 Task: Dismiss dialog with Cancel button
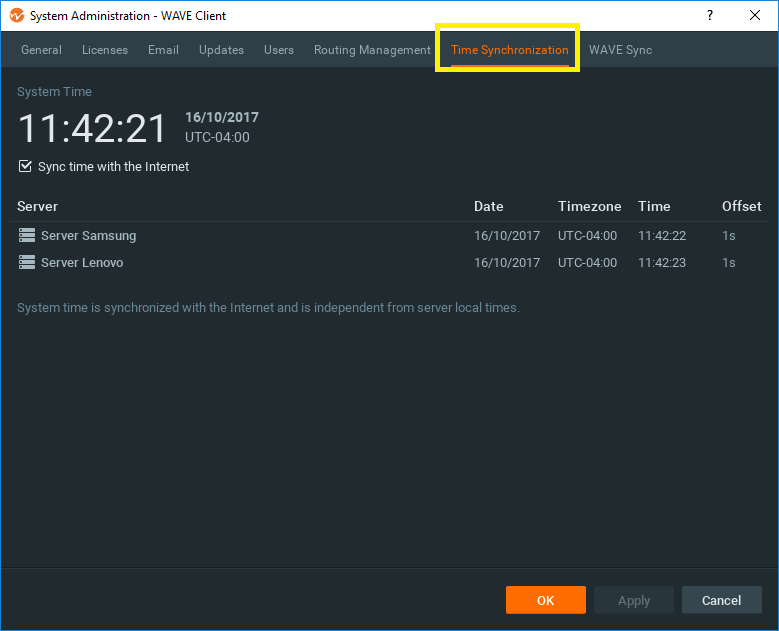[x=721, y=600]
